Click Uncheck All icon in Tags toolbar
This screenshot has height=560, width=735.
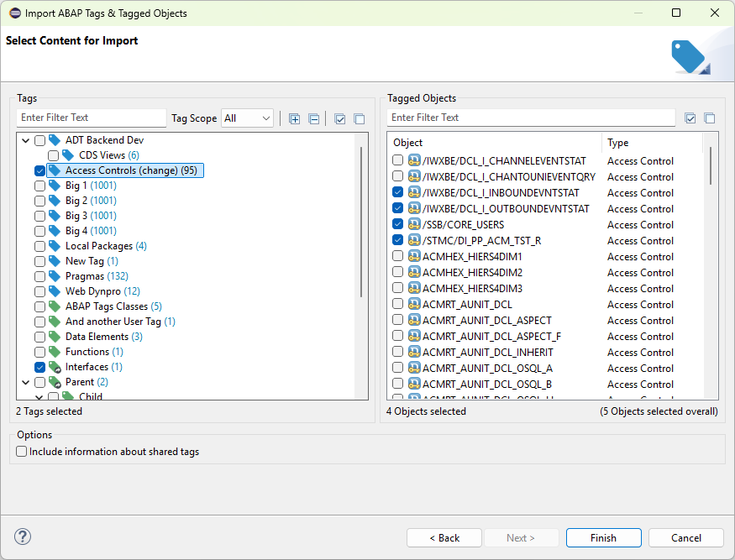click(x=360, y=119)
